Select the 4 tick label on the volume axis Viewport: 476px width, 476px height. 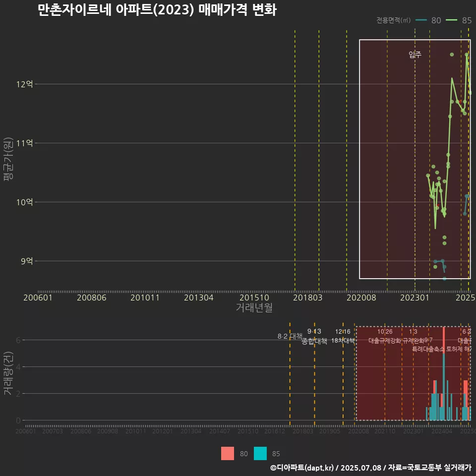pos(18,367)
